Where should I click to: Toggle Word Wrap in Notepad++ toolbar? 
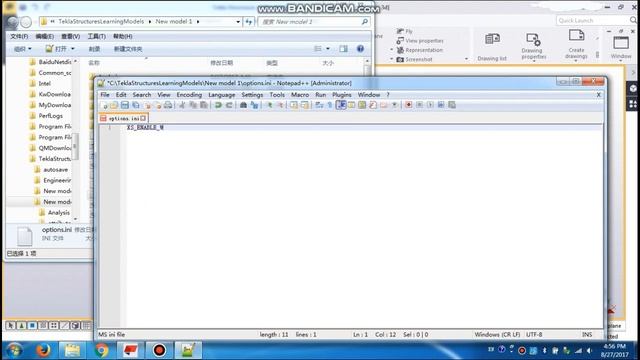point(319,105)
